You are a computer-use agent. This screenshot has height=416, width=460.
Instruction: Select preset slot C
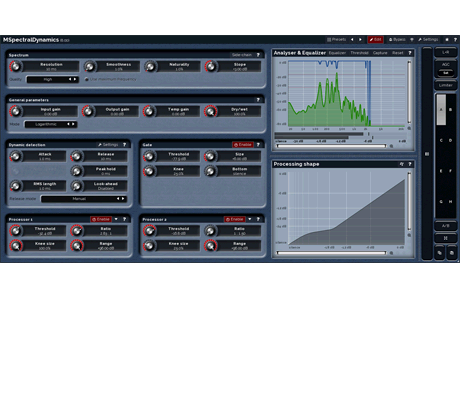coord(441,140)
